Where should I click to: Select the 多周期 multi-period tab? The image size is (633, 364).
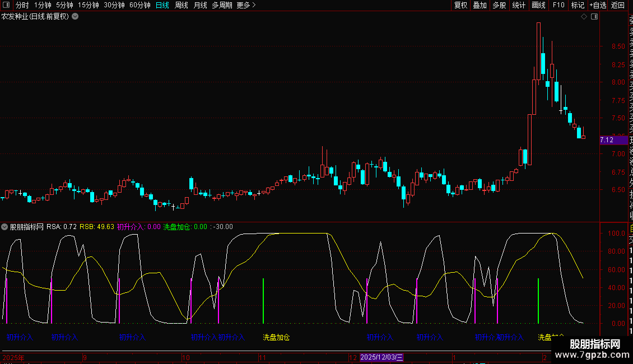click(222, 5)
